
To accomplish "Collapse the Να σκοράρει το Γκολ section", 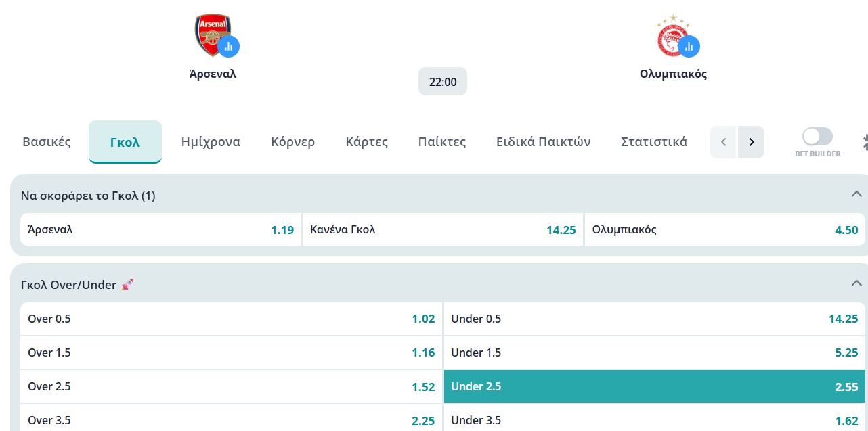I will tap(856, 194).
